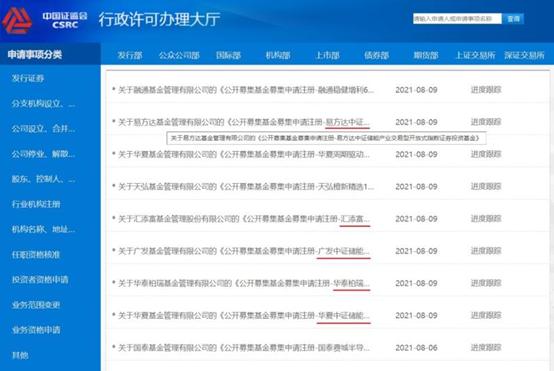This screenshot has width=554, height=371.
Task: Open the 上证交易所 tab
Action: pyautogui.click(x=475, y=55)
